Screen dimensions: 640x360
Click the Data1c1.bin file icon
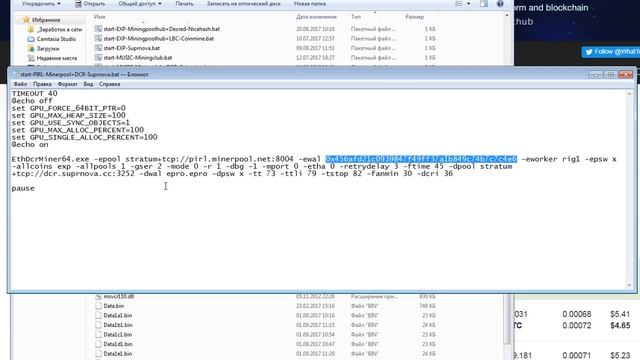pos(98,334)
